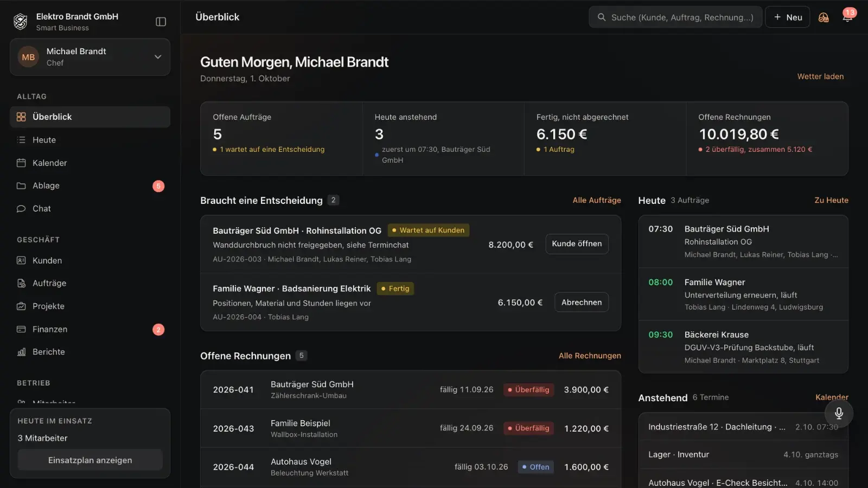Open the Offene Aufträge stat card
This screenshot has height=488, width=868.
[282, 138]
